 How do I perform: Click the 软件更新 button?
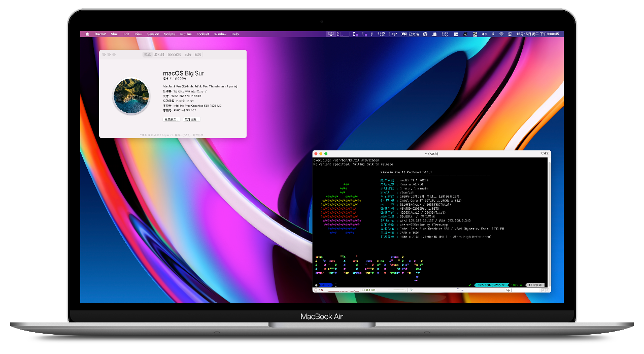[192, 119]
